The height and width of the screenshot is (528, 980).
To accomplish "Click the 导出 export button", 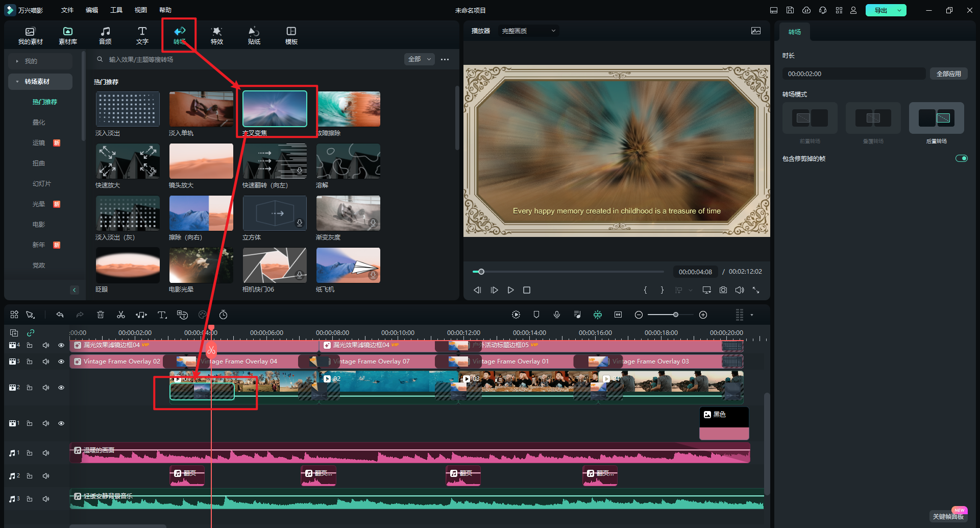I will click(x=880, y=10).
